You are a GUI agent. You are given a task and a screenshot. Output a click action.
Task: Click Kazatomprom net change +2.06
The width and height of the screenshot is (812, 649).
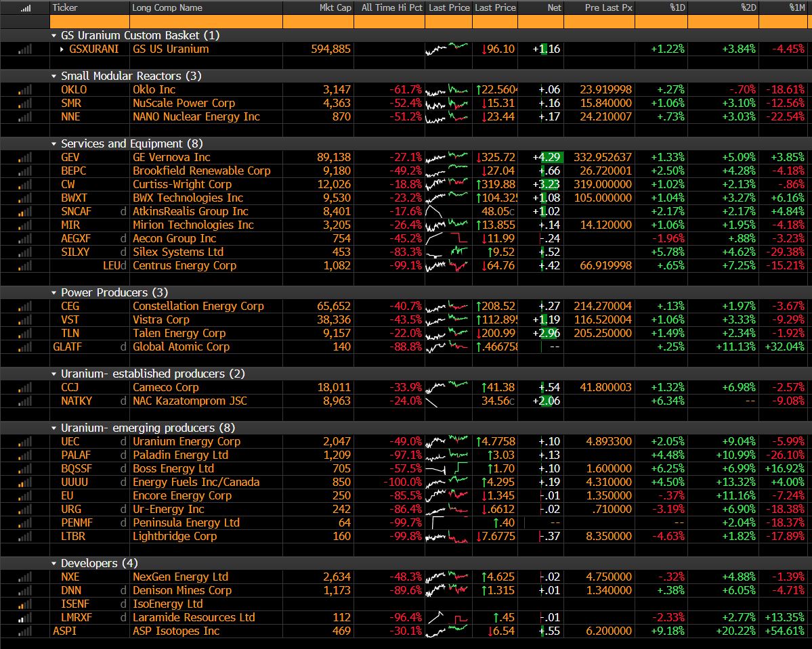pos(547,401)
